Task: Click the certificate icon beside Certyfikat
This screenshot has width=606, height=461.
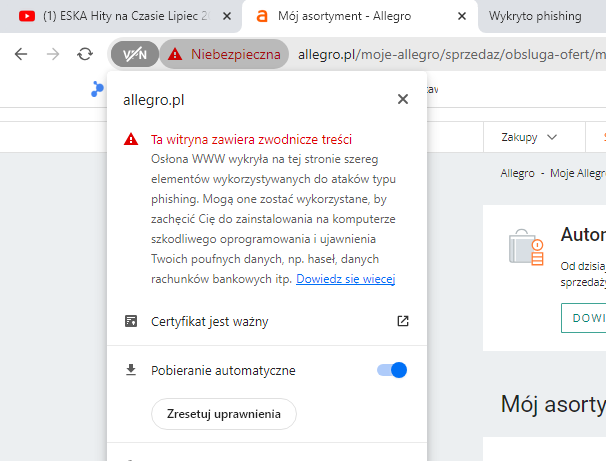Action: tap(131, 321)
